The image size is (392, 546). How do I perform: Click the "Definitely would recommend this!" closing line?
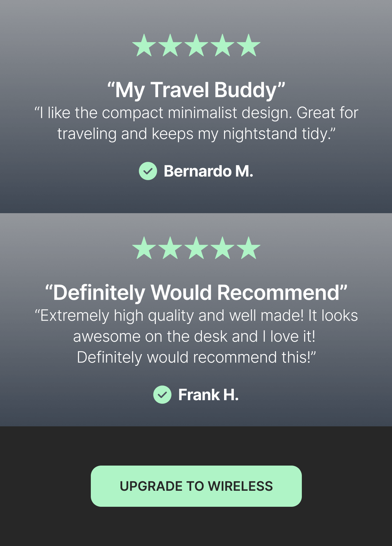196,357
